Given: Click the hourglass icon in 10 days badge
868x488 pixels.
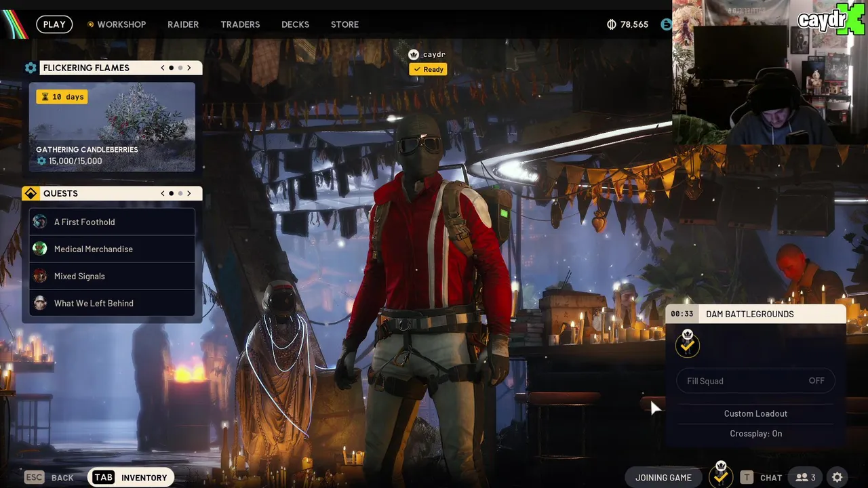Looking at the screenshot, I should [45, 97].
